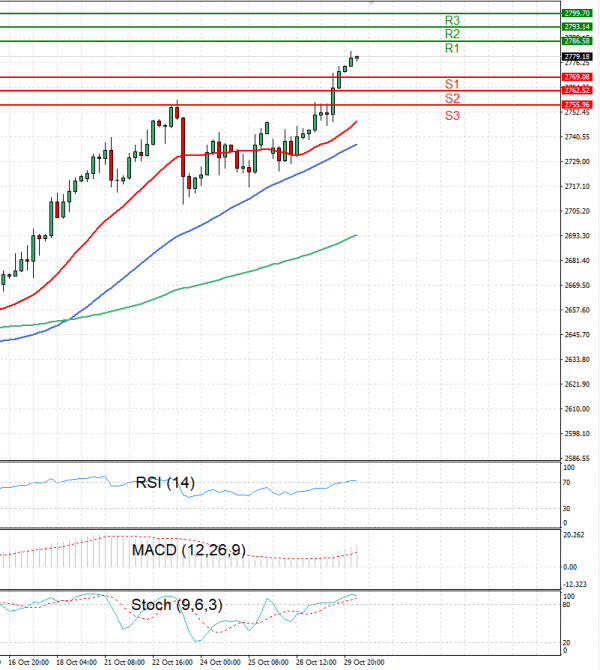Click the 25 Oct 08:00 time label
The height and width of the screenshot is (670, 600).
tap(268, 662)
